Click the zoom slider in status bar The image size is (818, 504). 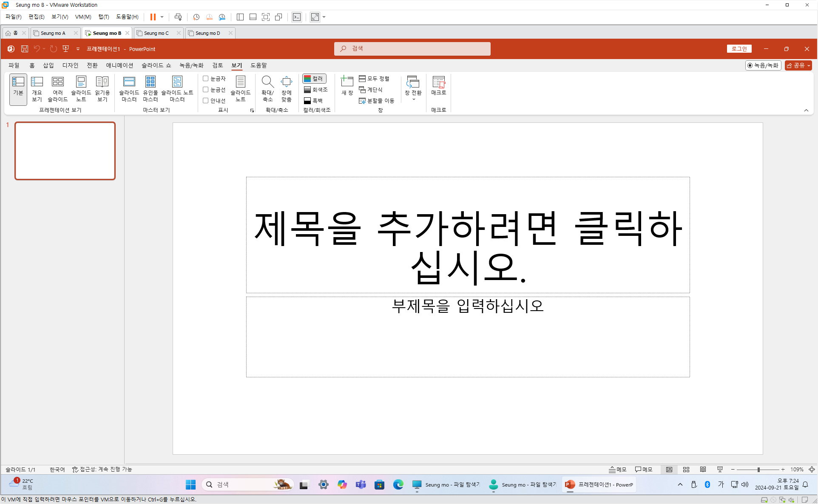point(758,470)
